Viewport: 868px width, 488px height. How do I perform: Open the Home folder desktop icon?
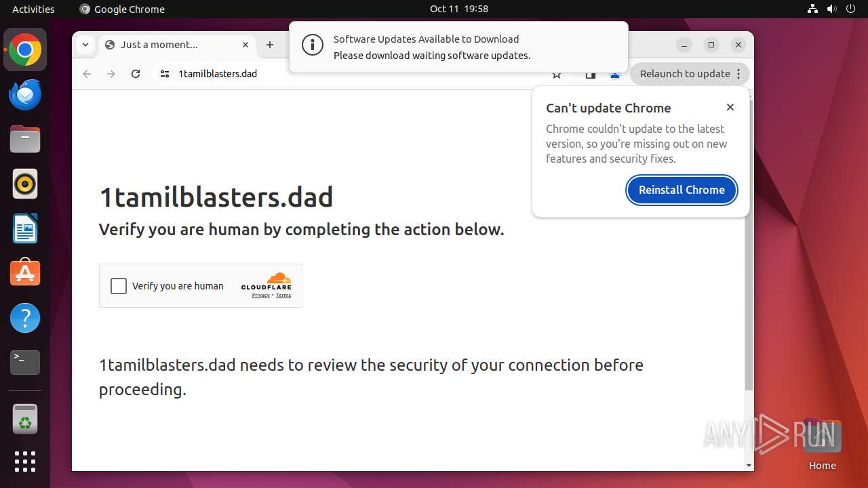point(822,445)
